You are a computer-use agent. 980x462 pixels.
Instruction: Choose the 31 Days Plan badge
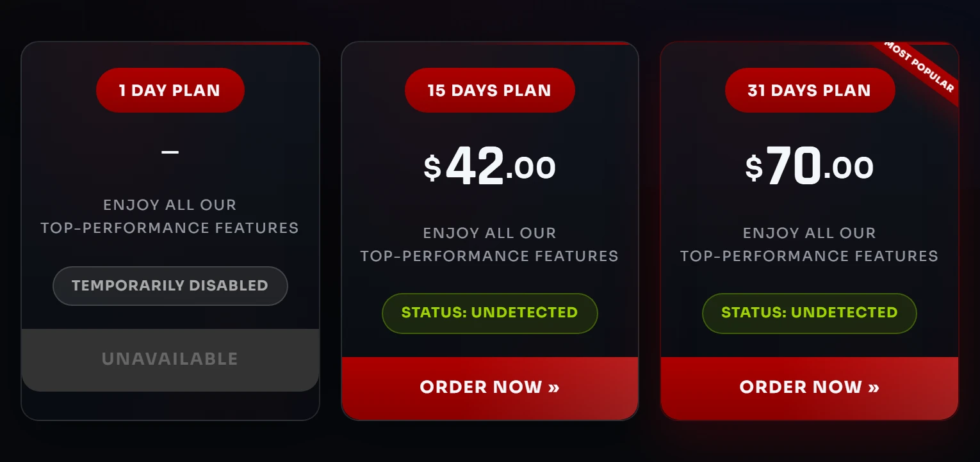coord(809,90)
